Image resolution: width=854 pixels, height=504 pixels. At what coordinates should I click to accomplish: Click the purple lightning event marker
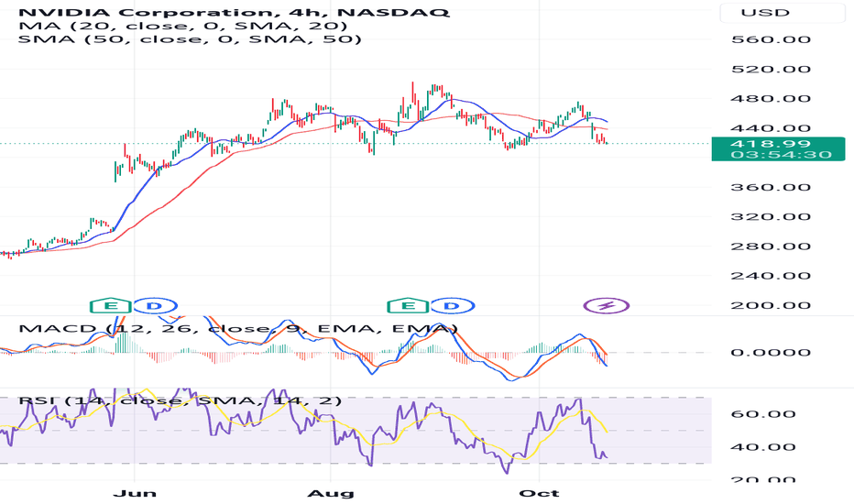[x=607, y=306]
